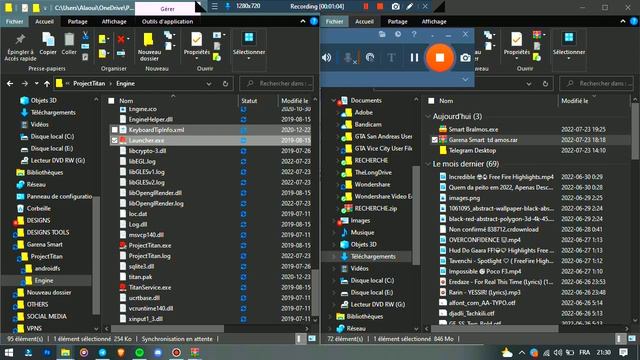Click the search box in right window

(x=596, y=83)
